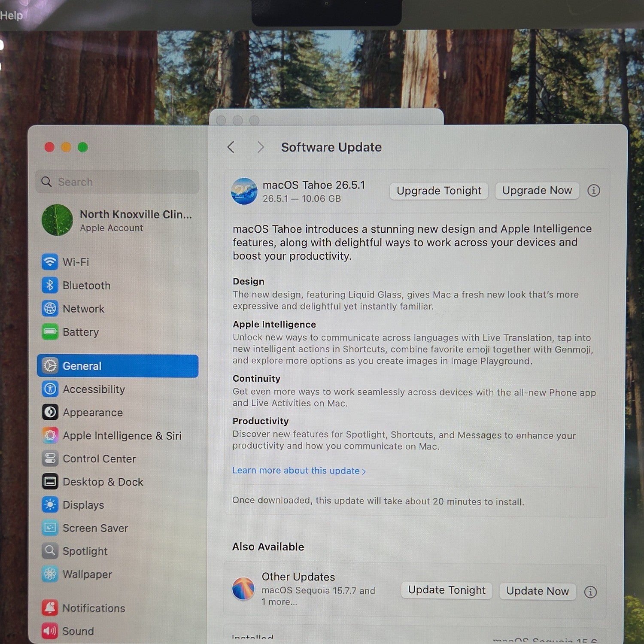Select the Spotlight magnifier icon
This screenshot has height=644, width=644.
click(x=50, y=550)
